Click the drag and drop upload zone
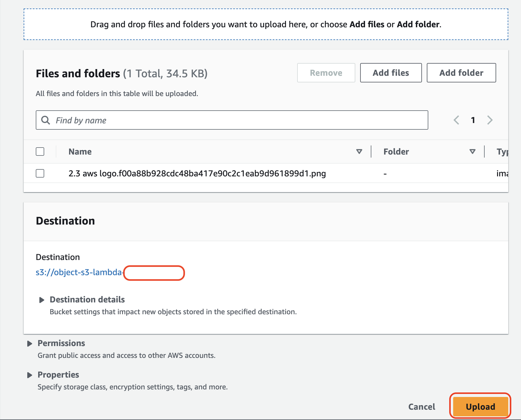The width and height of the screenshot is (521, 420). coord(266,24)
